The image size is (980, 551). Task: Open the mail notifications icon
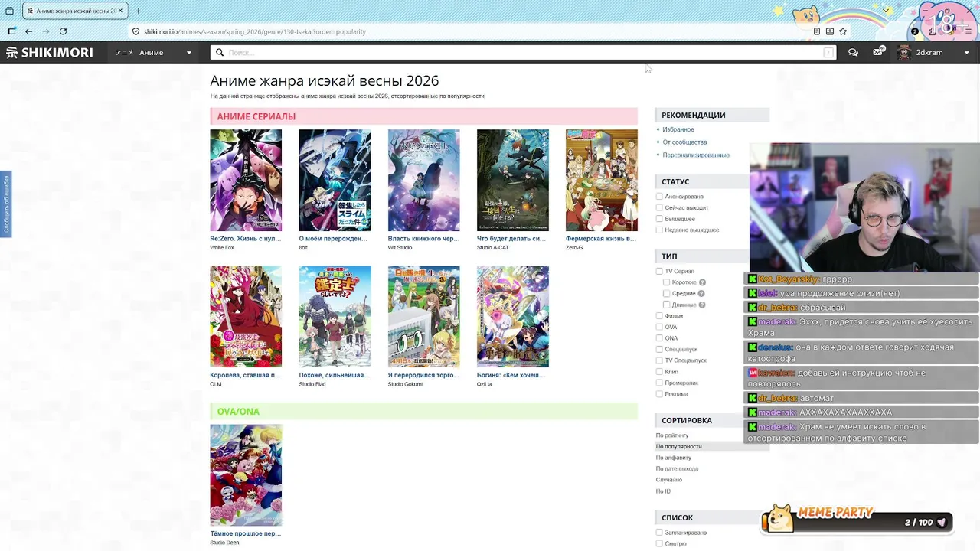[x=878, y=52]
